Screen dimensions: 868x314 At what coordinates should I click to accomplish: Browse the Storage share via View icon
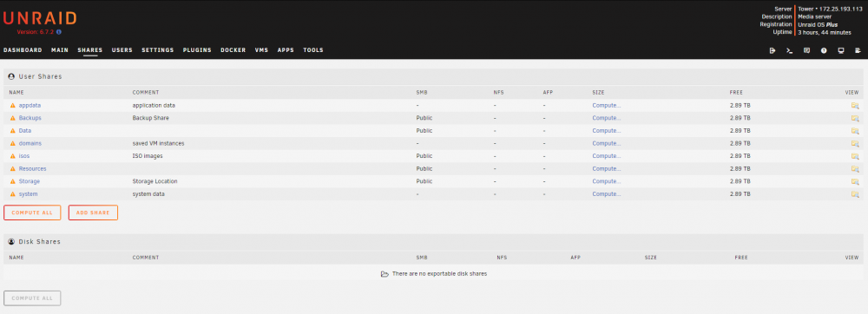pyautogui.click(x=855, y=181)
